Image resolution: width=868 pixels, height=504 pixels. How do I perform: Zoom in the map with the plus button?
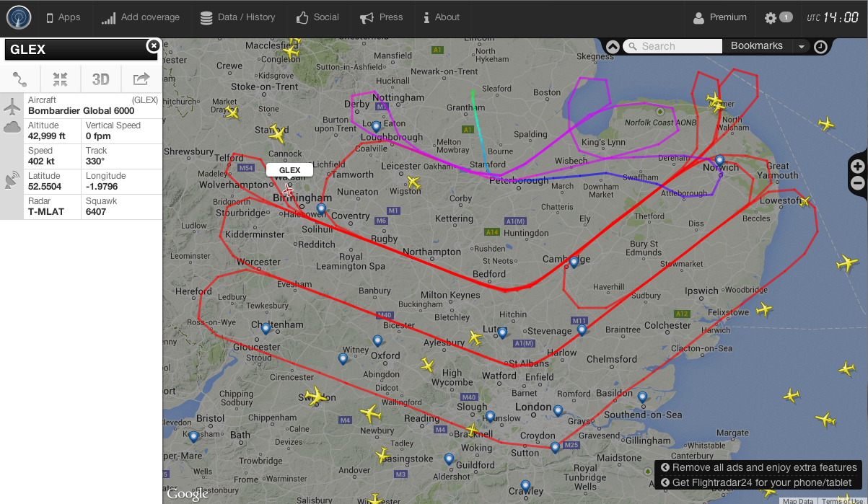(x=858, y=166)
